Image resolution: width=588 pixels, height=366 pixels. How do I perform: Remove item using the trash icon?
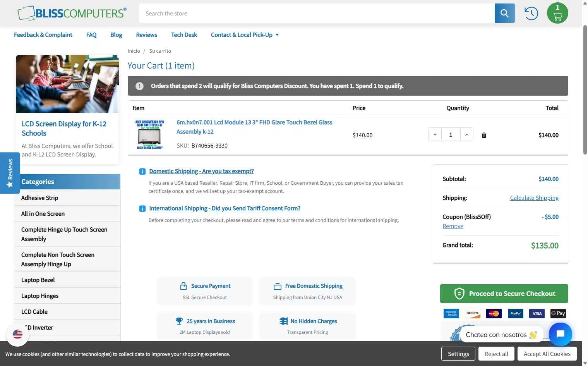point(484,135)
